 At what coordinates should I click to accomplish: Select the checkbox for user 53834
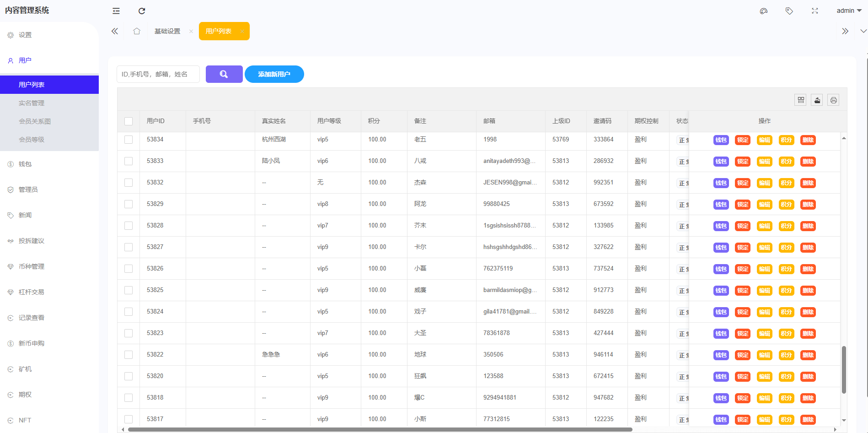pos(129,140)
